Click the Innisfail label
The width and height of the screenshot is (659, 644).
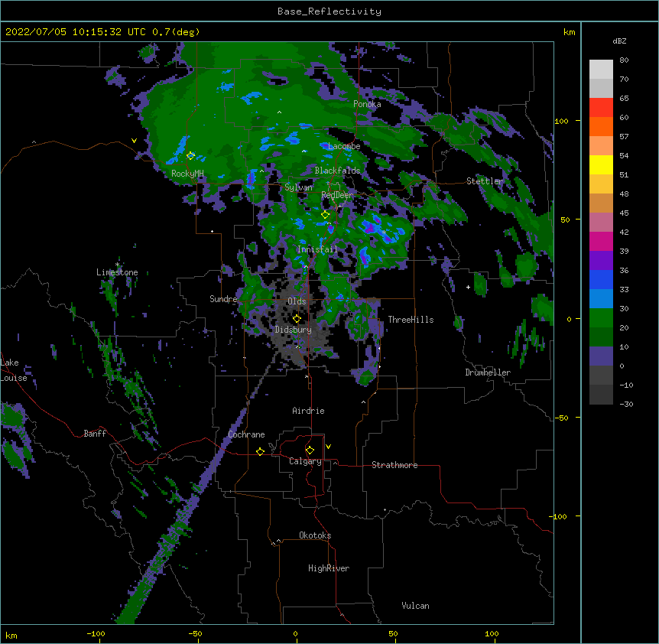(x=317, y=249)
